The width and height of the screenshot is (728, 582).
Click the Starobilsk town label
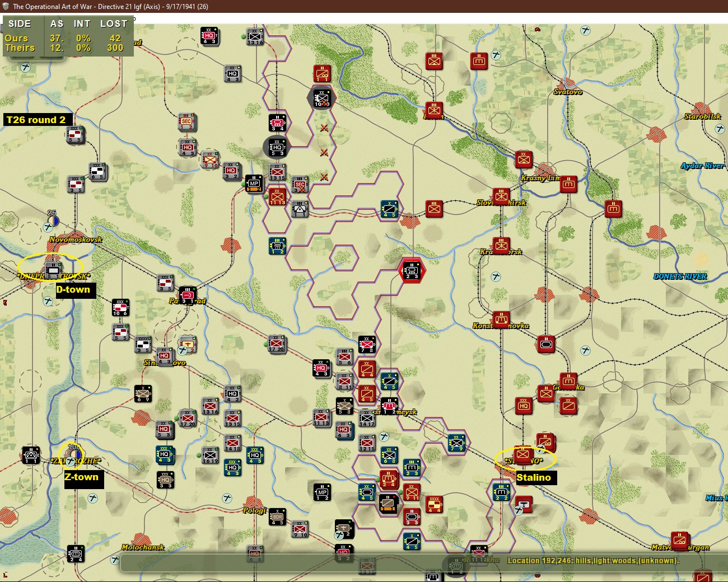tap(703, 116)
